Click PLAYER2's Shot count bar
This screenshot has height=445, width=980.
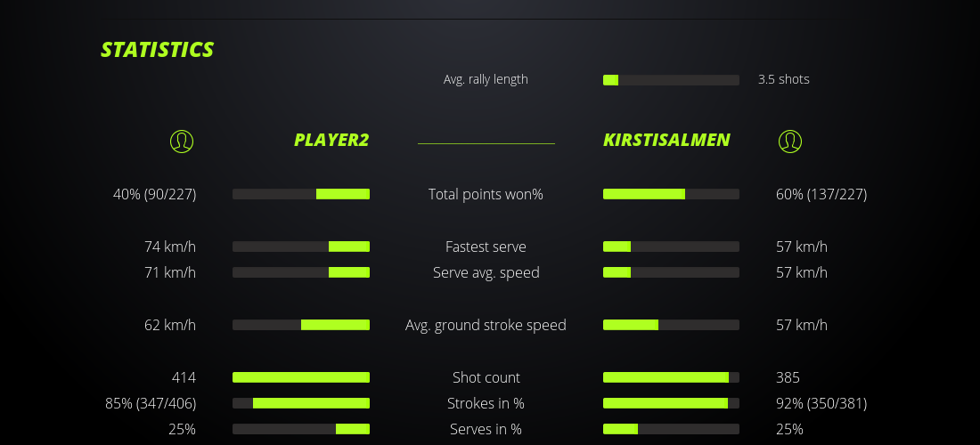click(x=301, y=377)
